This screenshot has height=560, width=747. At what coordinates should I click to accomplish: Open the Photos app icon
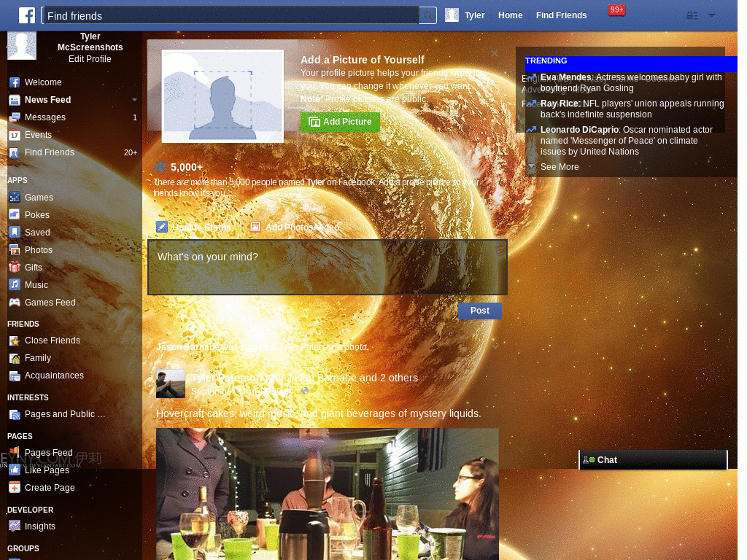click(15, 250)
